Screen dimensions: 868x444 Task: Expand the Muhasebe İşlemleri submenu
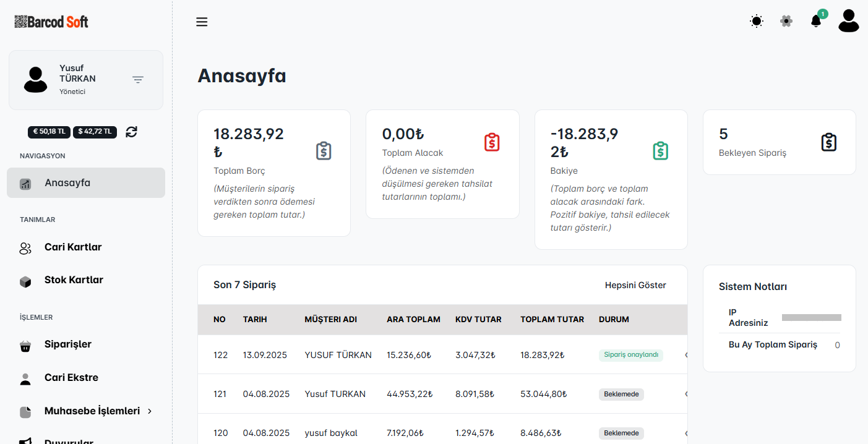pos(98,411)
